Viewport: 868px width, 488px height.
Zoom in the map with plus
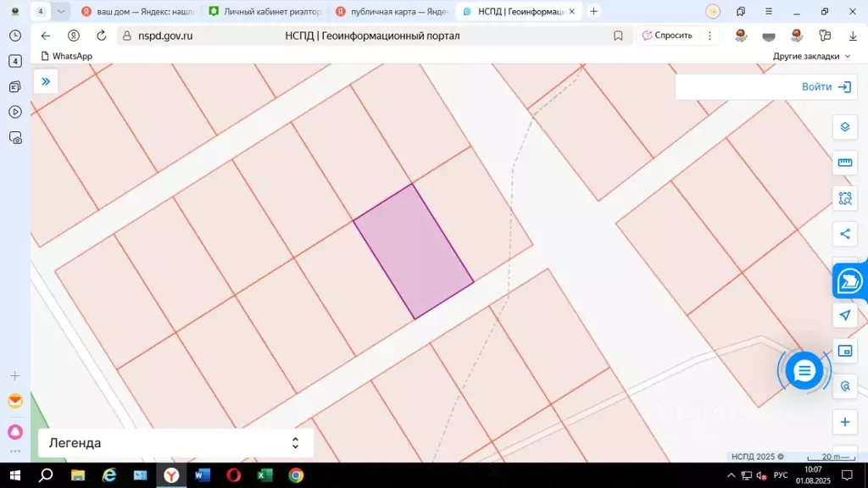[845, 422]
